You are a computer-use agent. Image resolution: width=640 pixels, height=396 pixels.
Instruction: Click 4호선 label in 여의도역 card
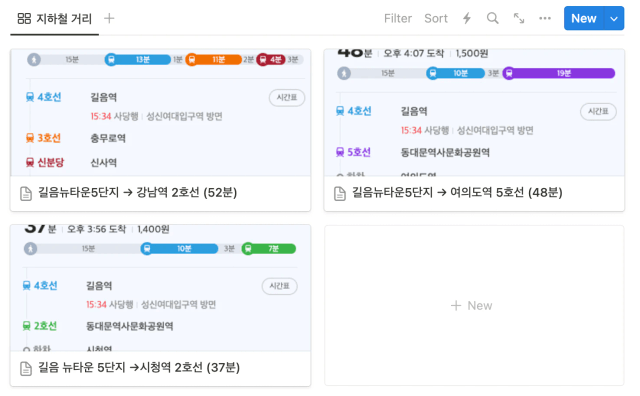pyautogui.click(x=359, y=111)
